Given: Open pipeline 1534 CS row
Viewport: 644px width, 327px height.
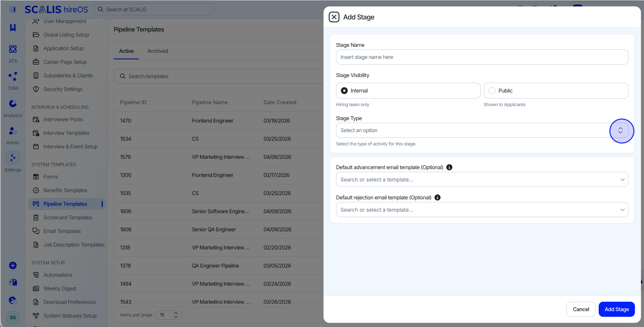Looking at the screenshot, I should coord(218,139).
